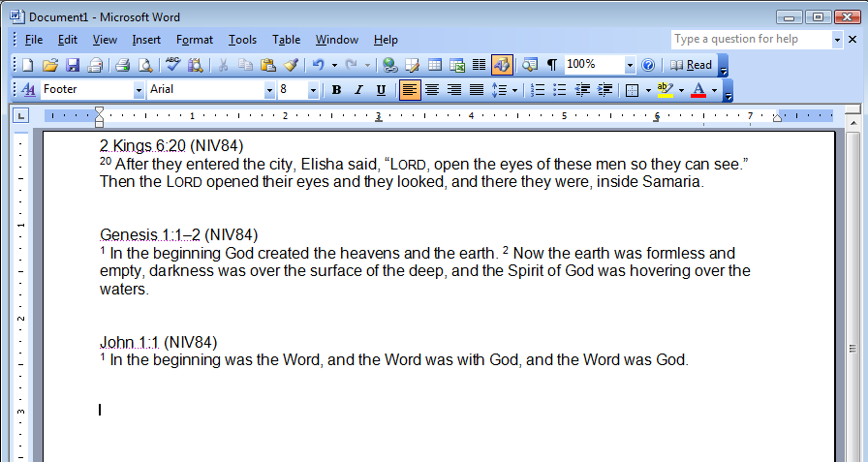Apply the outside border button
Viewport: 868px width, 462px height.
point(632,90)
